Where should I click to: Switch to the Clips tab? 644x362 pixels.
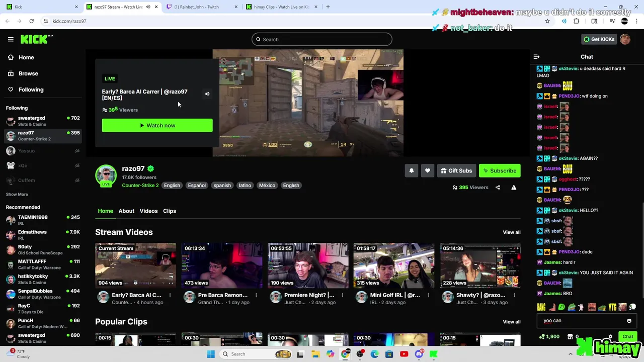point(170,211)
